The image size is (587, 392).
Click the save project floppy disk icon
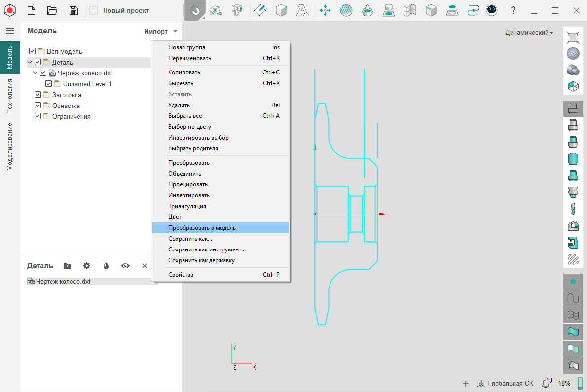point(73,10)
